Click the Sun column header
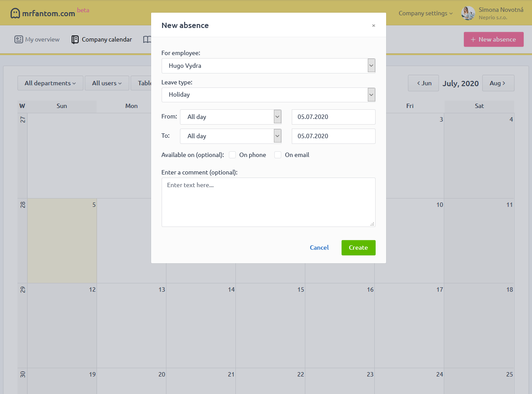Viewport: 532px width, 394px height. pos(62,106)
